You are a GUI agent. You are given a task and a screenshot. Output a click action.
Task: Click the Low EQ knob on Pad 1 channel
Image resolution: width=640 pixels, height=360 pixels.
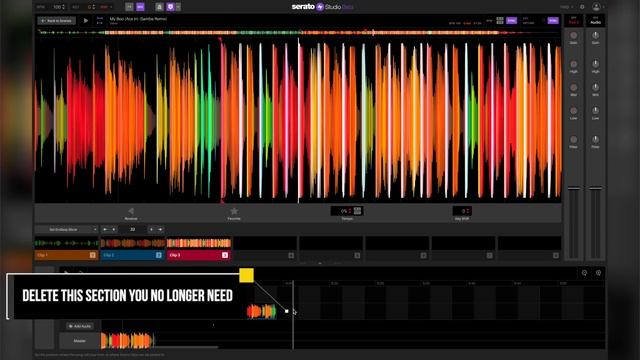point(573,111)
